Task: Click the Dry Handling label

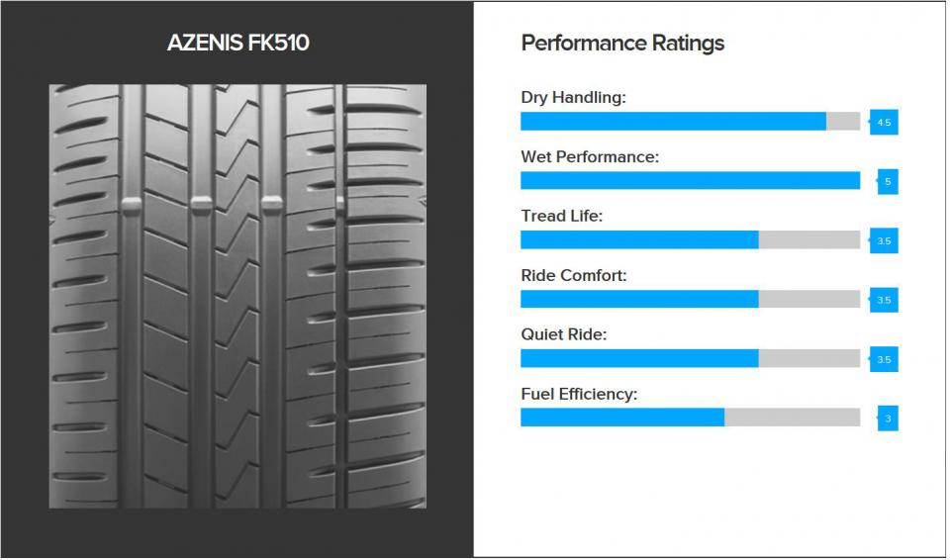Action: (573, 98)
